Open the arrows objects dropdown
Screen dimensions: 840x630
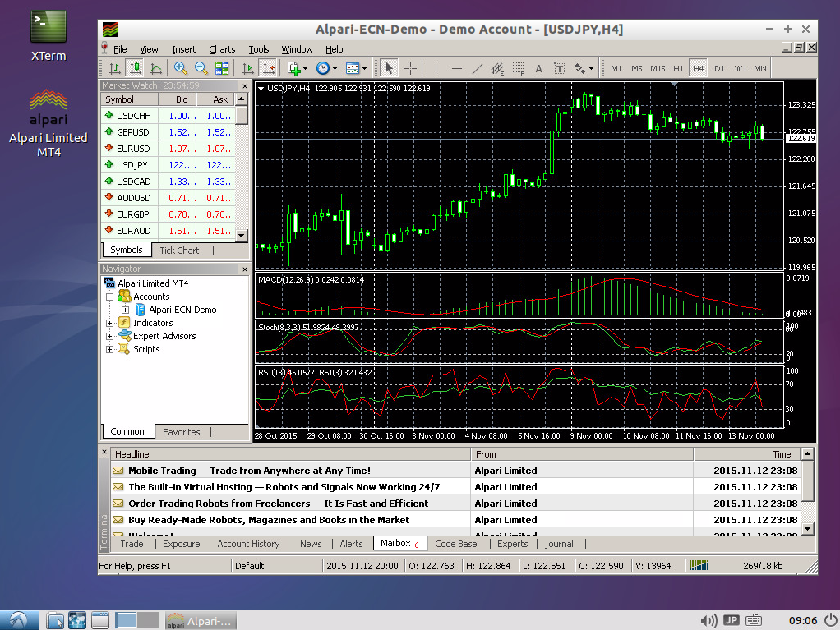[584, 68]
